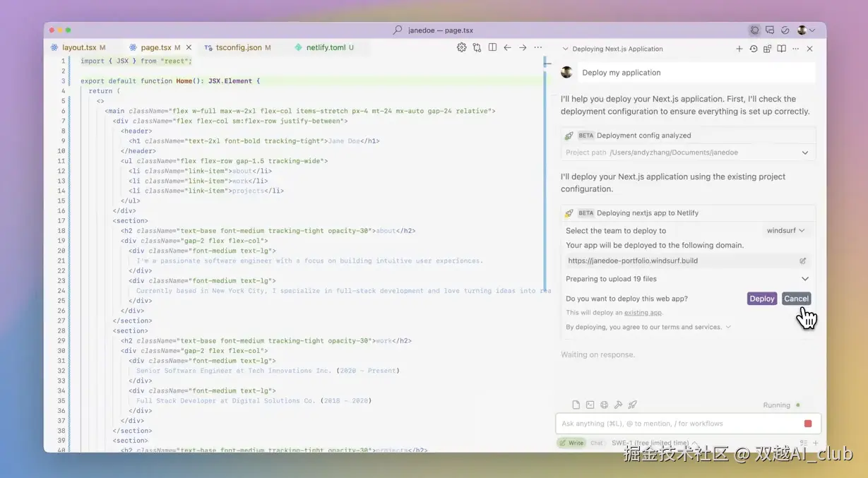Image resolution: width=868 pixels, height=478 pixels.
Task: Go back with the left arrow icon
Action: tap(507, 47)
